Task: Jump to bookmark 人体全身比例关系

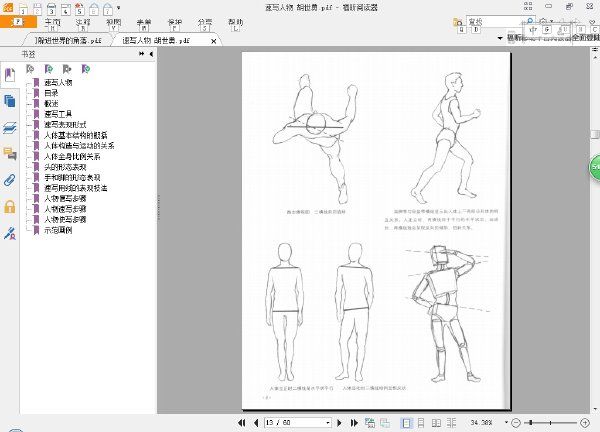Action: coord(72,156)
